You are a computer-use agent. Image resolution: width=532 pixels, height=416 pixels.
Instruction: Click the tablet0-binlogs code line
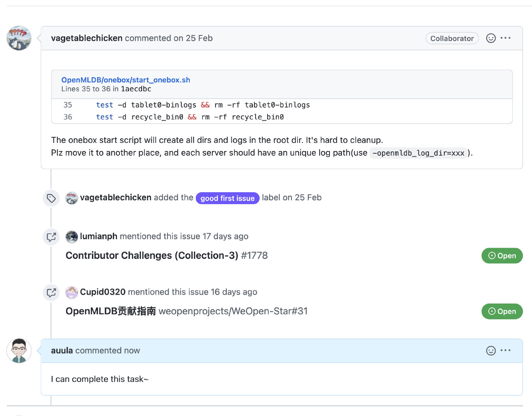[x=203, y=105]
